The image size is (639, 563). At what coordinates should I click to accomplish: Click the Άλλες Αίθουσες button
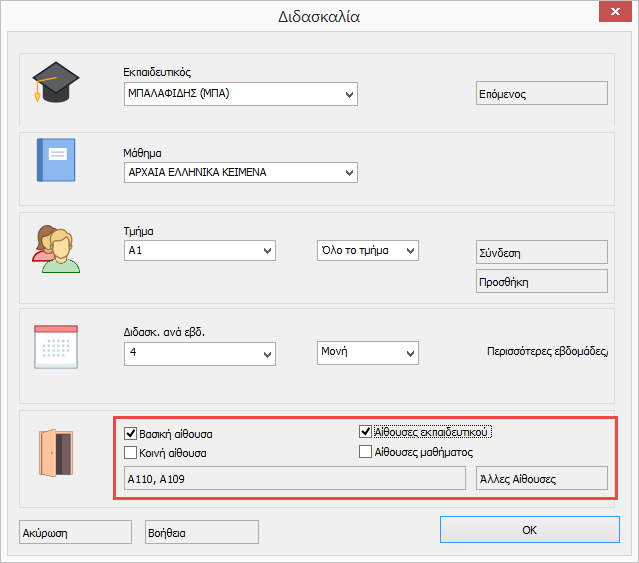pyautogui.click(x=541, y=479)
